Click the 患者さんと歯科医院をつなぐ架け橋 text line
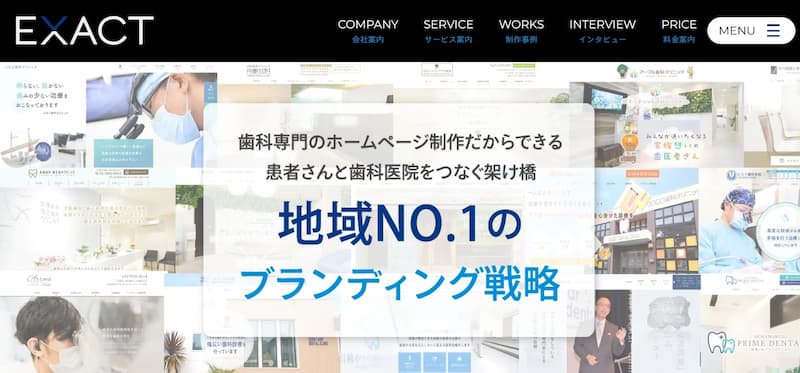The image size is (800, 373). (401, 172)
